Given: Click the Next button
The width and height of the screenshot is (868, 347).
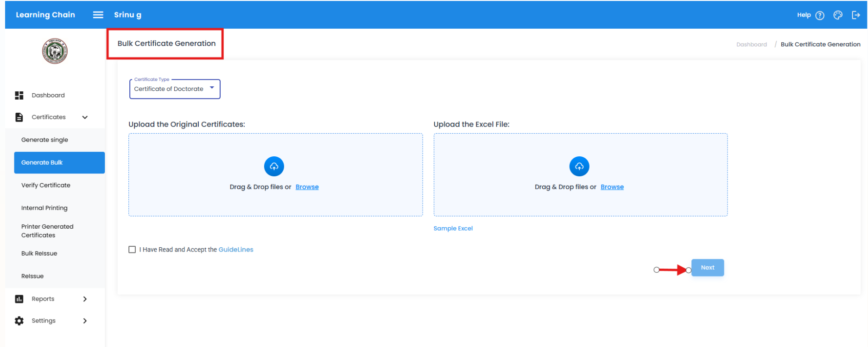Looking at the screenshot, I should [707, 268].
